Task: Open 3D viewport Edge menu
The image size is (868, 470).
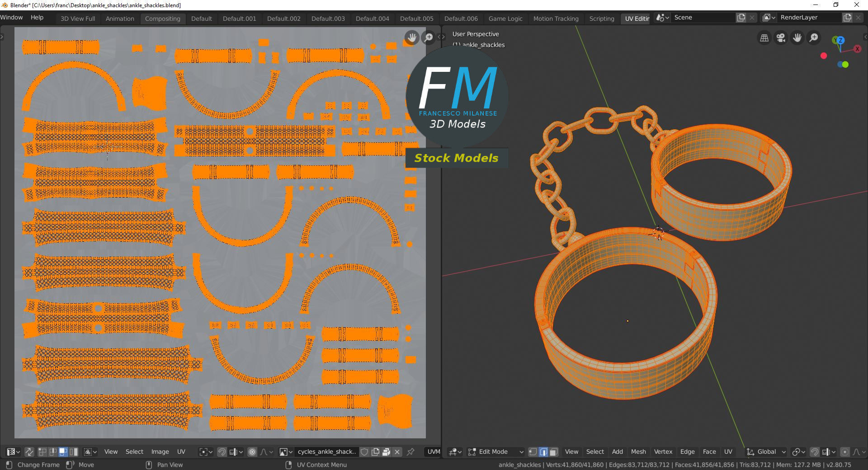Action: (x=687, y=451)
